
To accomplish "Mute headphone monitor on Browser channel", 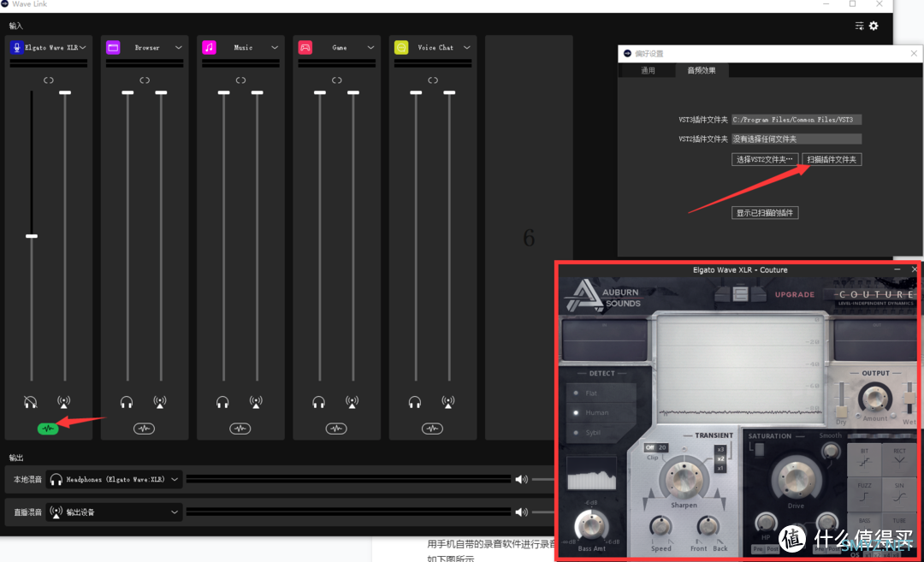I will 126,402.
